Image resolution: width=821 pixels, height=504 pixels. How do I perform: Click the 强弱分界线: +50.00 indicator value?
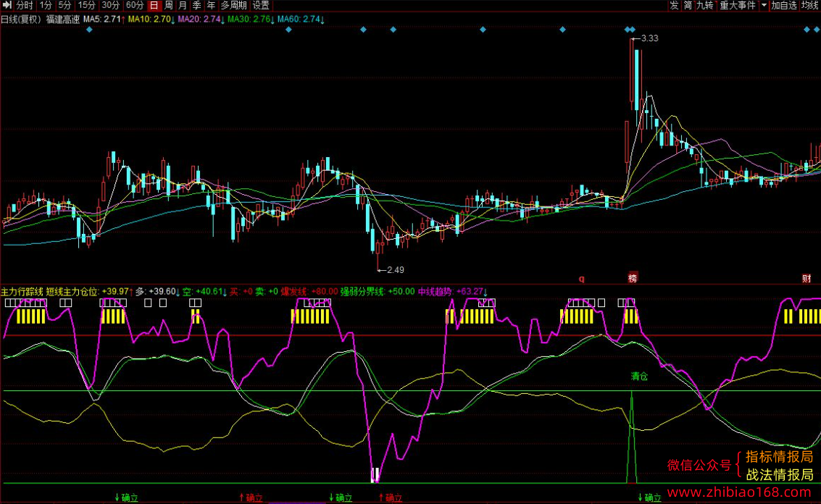378,292
